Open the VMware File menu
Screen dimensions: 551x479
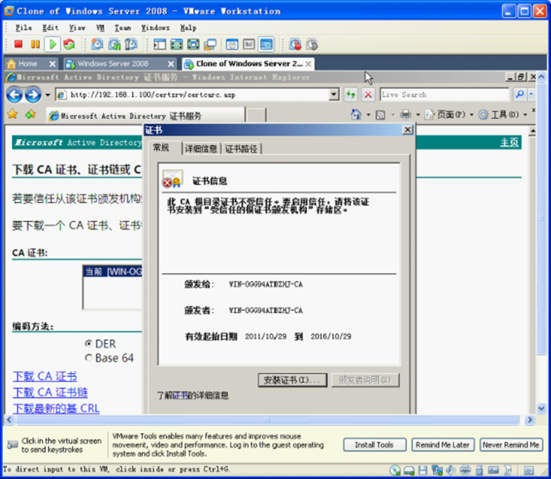pos(24,27)
